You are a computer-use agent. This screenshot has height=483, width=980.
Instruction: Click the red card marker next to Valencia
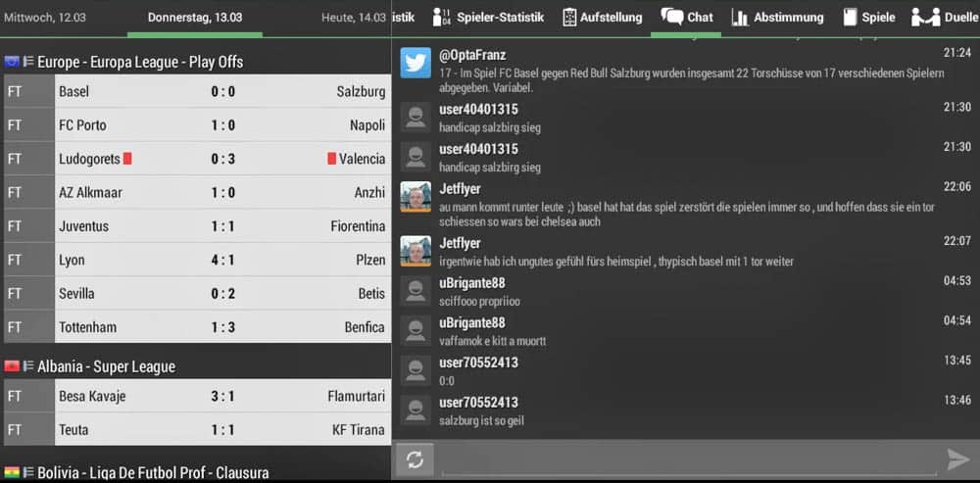click(332, 159)
